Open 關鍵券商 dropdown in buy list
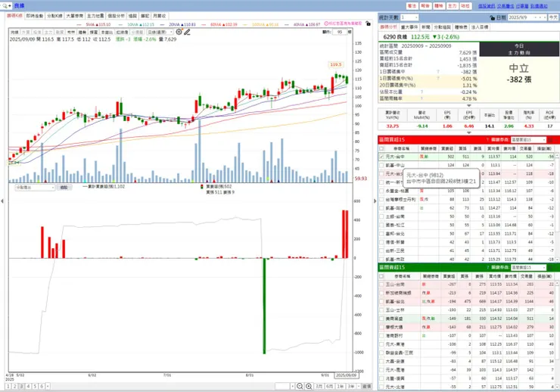Image resolution: width=560 pixels, height=392 pixels. pos(528,139)
